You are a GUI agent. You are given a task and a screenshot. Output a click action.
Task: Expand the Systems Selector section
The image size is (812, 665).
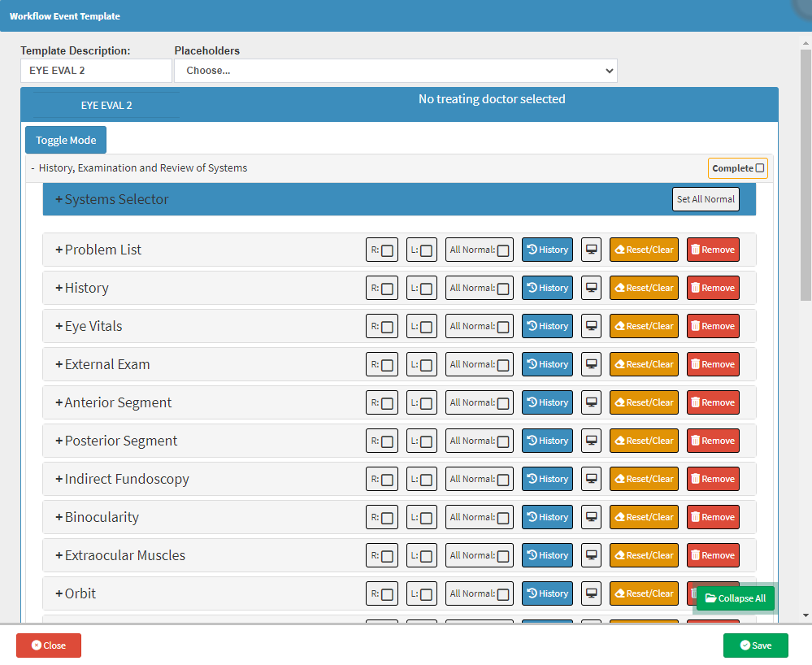coord(111,199)
